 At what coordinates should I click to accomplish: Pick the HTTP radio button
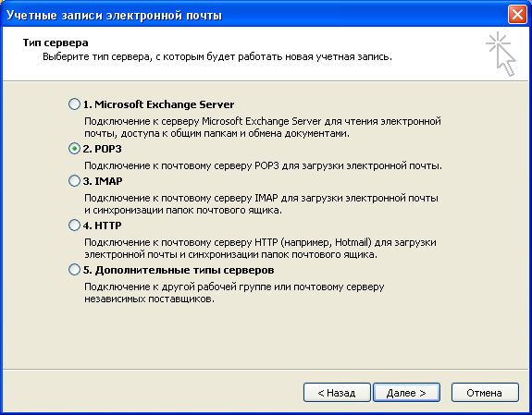coord(74,226)
